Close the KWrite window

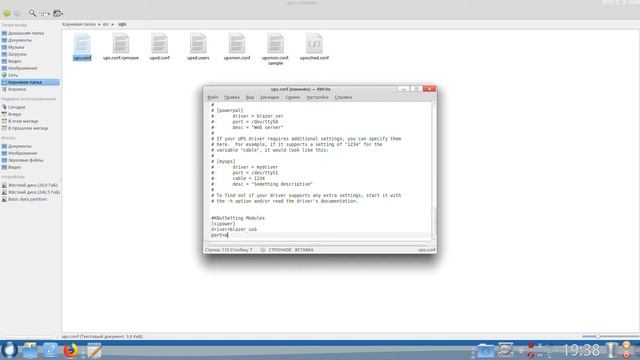click(429, 89)
